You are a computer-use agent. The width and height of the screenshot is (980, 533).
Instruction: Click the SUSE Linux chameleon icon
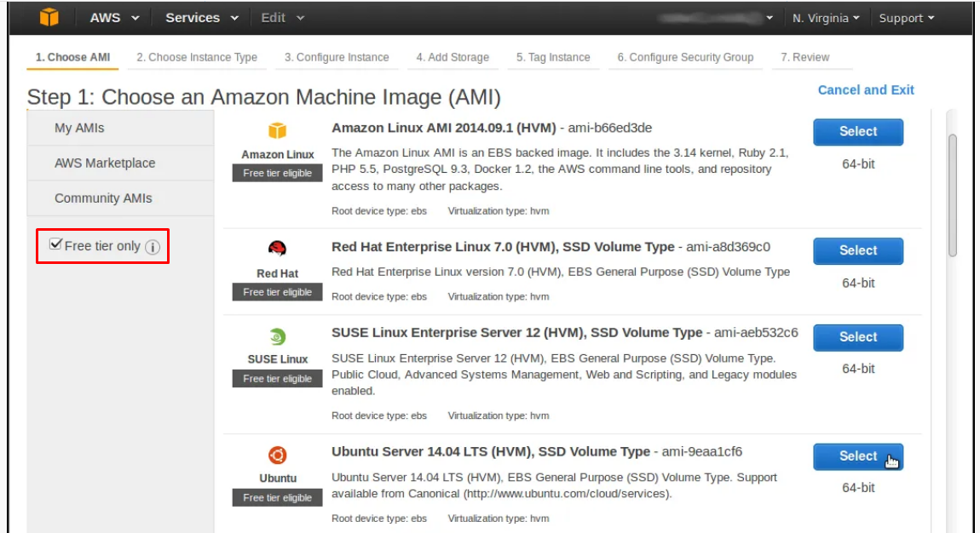pos(278,336)
